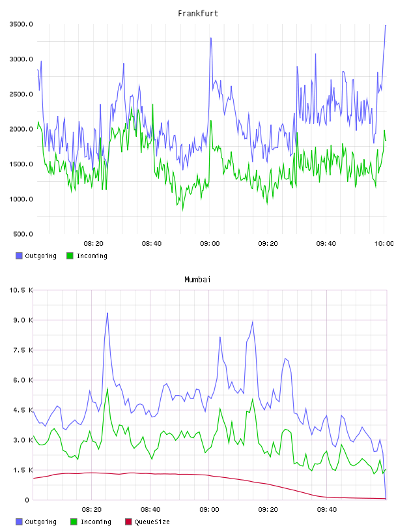
Task: Click the 1.5 K y-axis label on Mumbai
Action: click(x=23, y=470)
